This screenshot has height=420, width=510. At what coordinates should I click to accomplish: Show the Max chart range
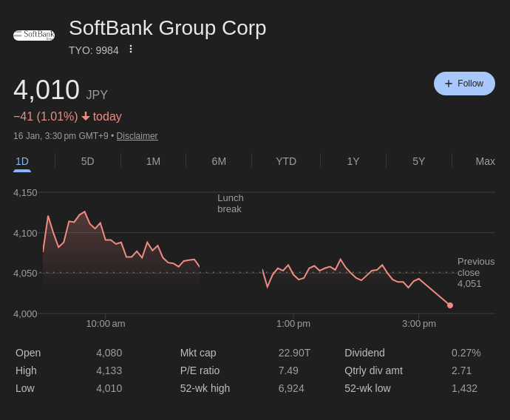485,161
